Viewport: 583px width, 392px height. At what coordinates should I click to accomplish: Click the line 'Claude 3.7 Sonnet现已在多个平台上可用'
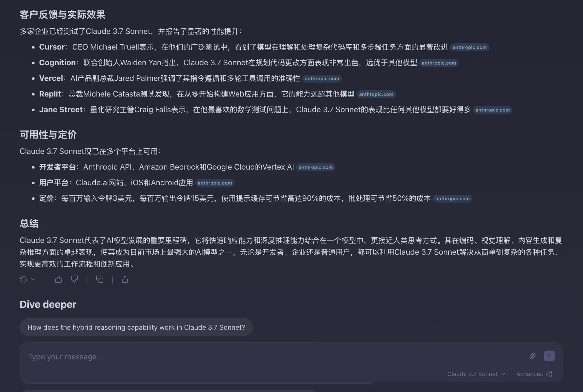90,151
